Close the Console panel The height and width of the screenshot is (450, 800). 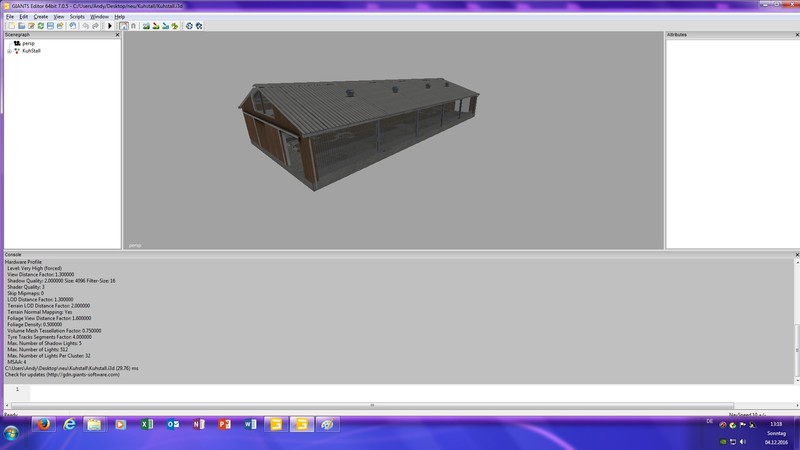point(795,254)
